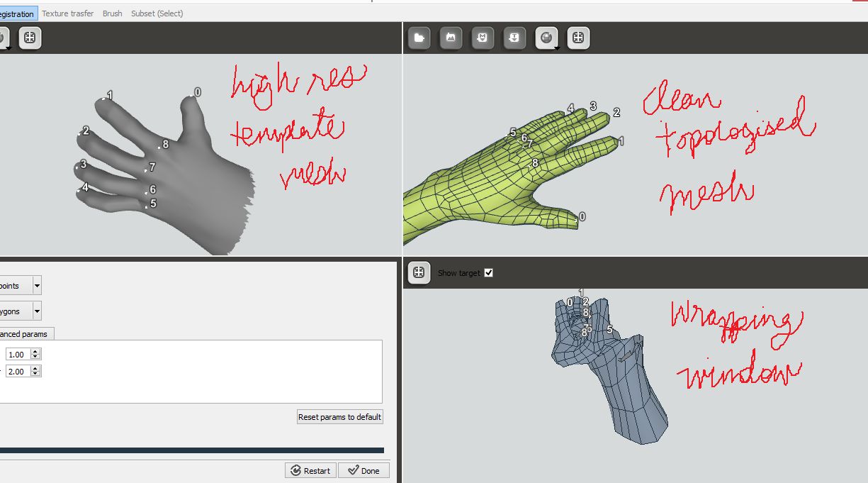868x483 pixels.
Task: Expand the points dropdown arrow
Action: (37, 286)
